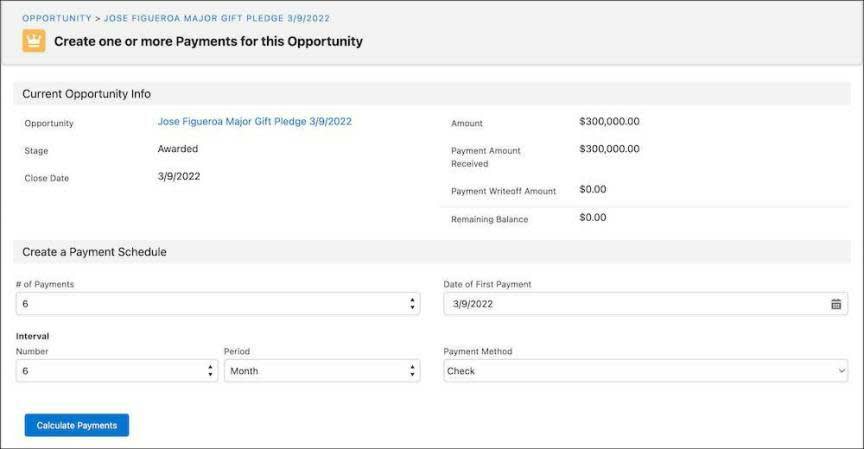Adjust the # of Payments stepper arrows
864x449 pixels.
pos(412,304)
